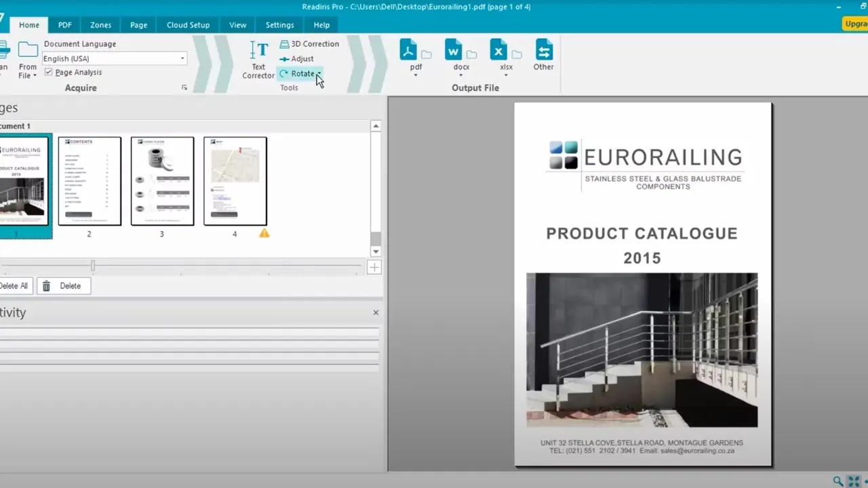Click the fit-to-window icon in the status bar
868x488 pixels.
tap(854, 481)
